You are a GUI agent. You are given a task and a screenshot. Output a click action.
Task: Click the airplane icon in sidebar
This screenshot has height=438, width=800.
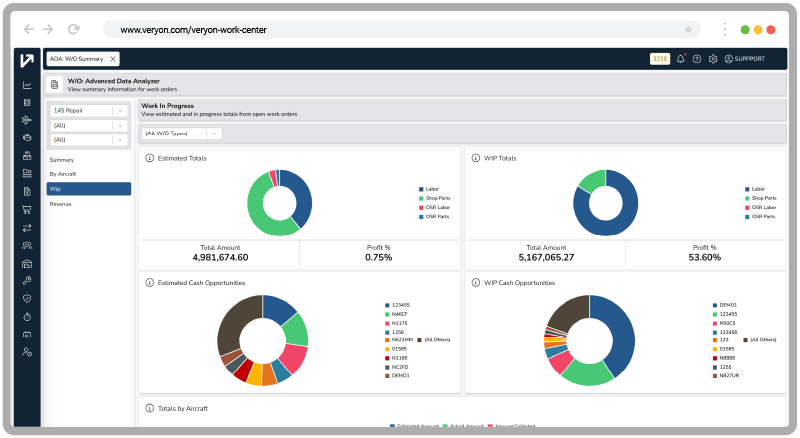(27, 120)
